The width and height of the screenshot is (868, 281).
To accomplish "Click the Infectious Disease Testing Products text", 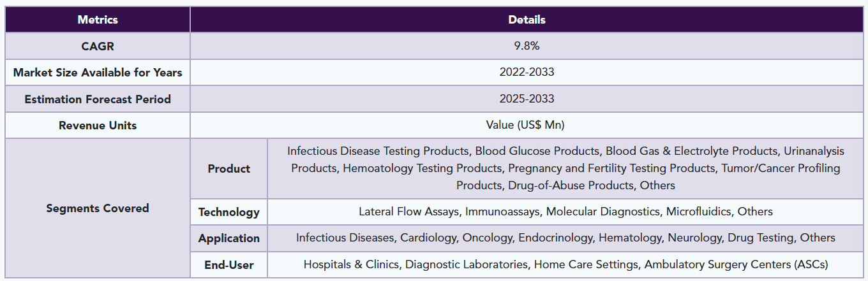I will (378, 151).
